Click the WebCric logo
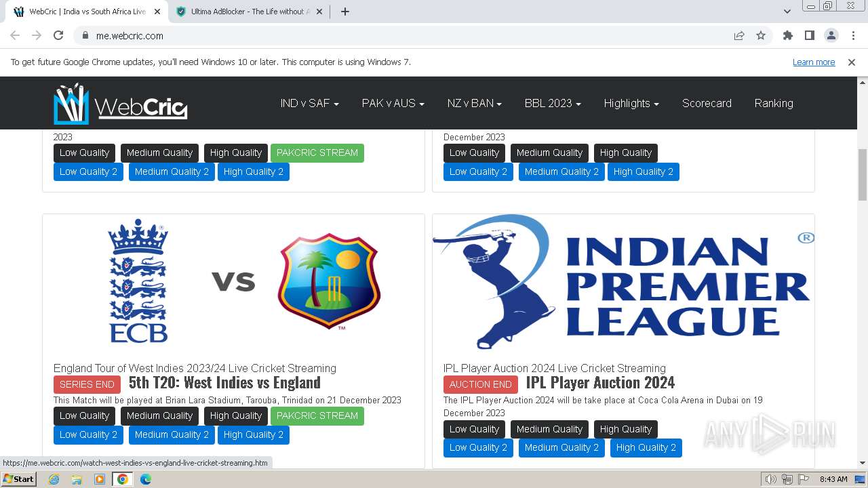The width and height of the screenshot is (868, 488). tap(121, 104)
